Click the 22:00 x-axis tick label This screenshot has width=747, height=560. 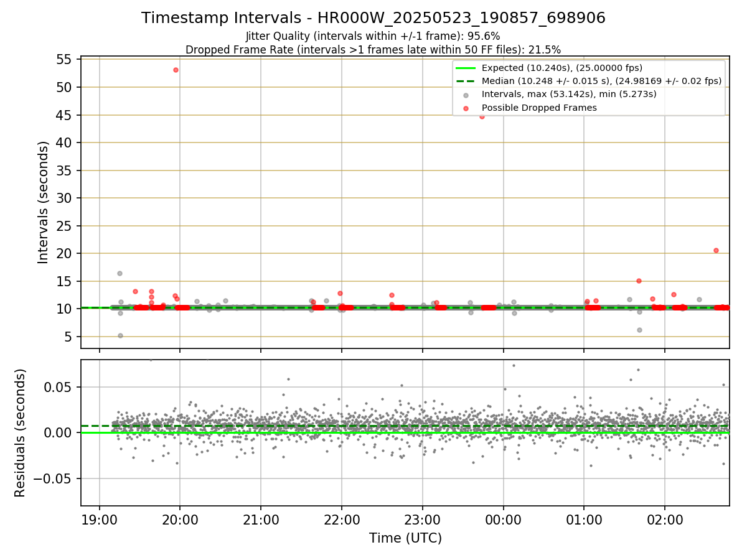(x=342, y=519)
